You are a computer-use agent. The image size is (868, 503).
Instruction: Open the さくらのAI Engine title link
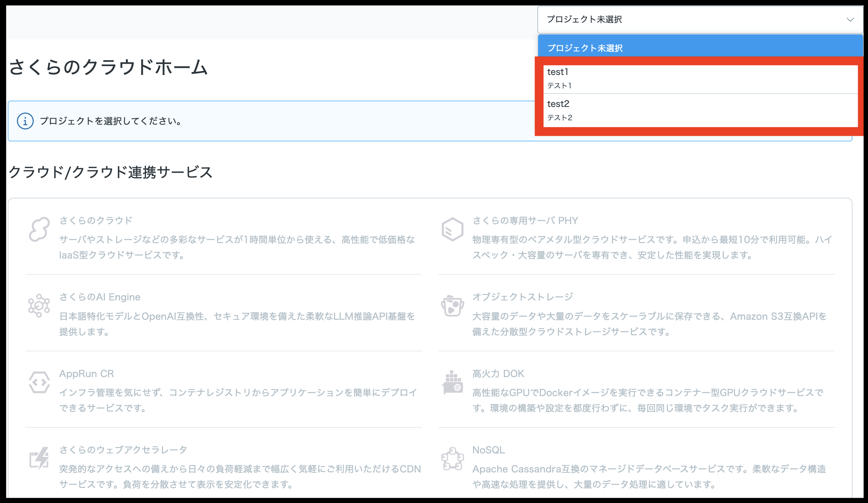pyautogui.click(x=100, y=297)
